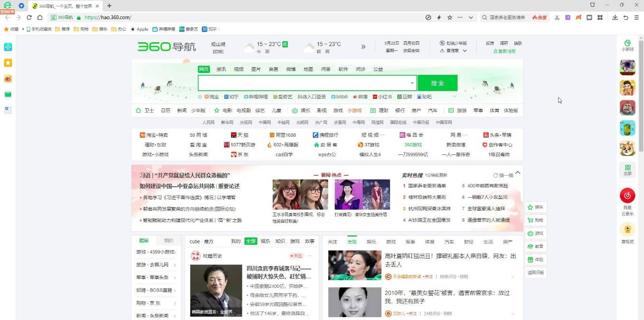The image size is (644, 320).
Task: Collapse the news panel with up chevron
Action: click(517, 173)
